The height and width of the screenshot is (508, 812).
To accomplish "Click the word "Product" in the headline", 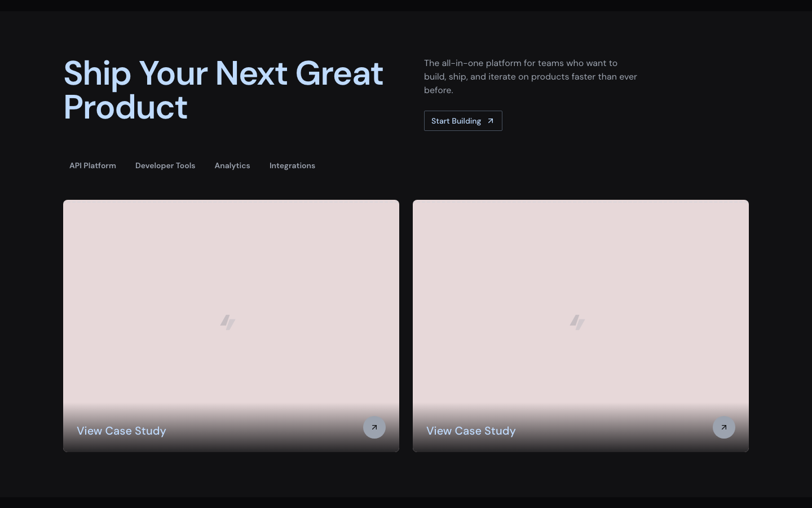I will coord(125,107).
